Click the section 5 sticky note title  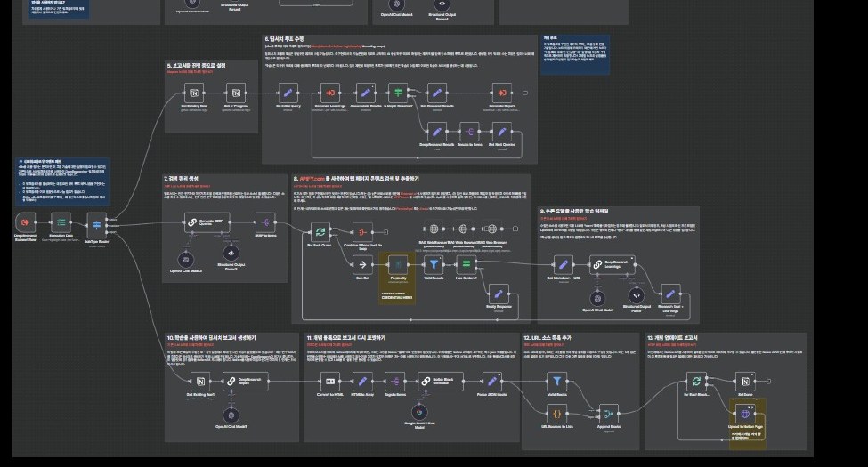[197, 65]
